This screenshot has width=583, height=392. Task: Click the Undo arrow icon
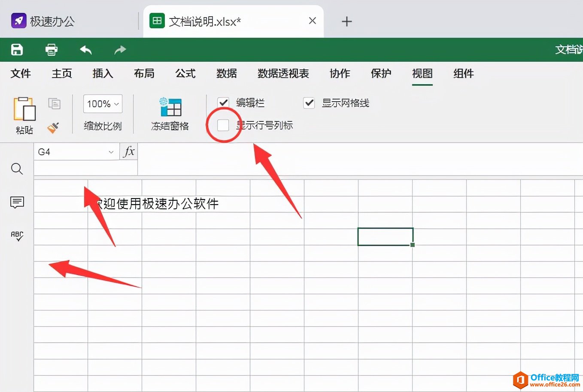[85, 49]
